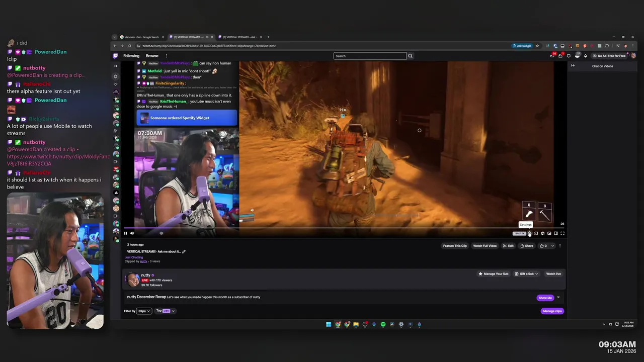Click the clip seek progress bar
Image resolution: width=644 pixels, height=362 pixels.
click(x=344, y=228)
